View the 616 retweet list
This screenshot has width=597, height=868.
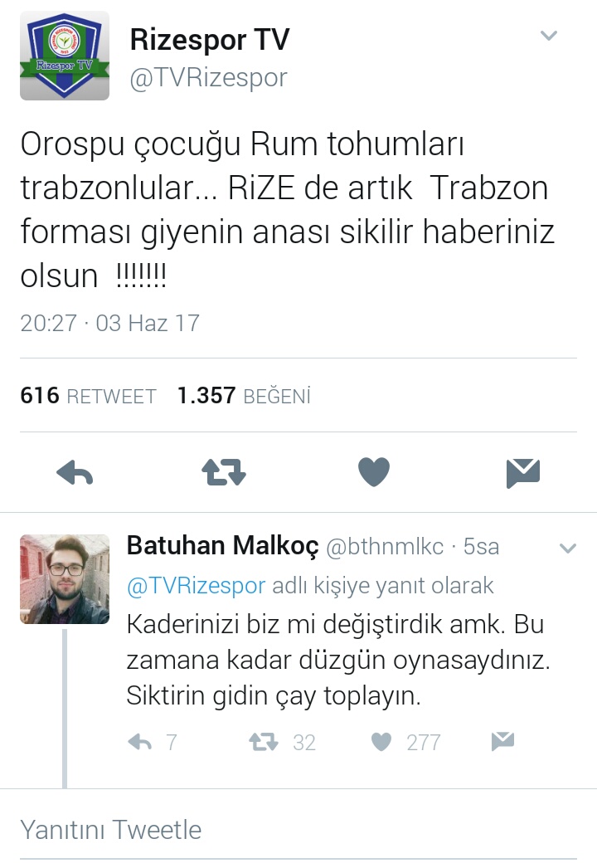pos(88,396)
